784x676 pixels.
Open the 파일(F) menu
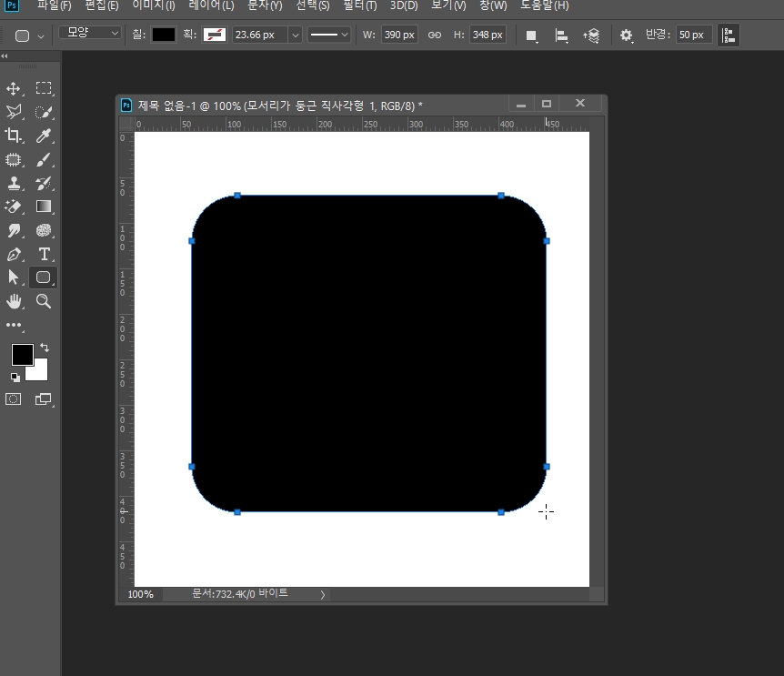[55, 5]
